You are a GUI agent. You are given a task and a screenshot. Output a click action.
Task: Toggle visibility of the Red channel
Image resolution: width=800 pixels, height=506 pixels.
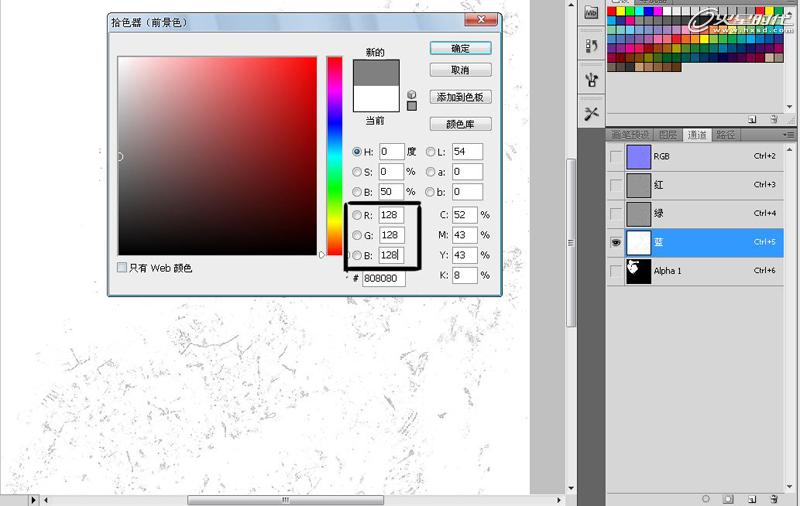pyautogui.click(x=616, y=185)
